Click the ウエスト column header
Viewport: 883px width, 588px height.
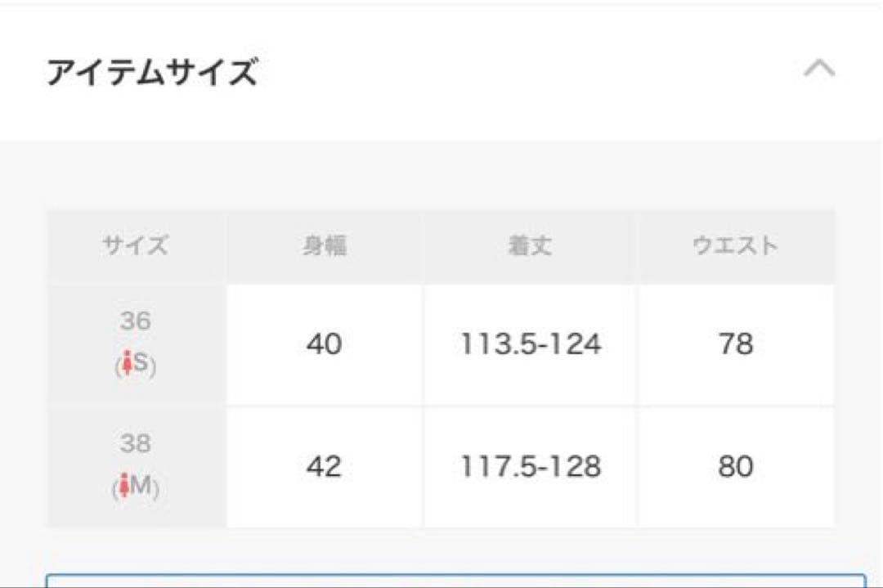point(735,245)
